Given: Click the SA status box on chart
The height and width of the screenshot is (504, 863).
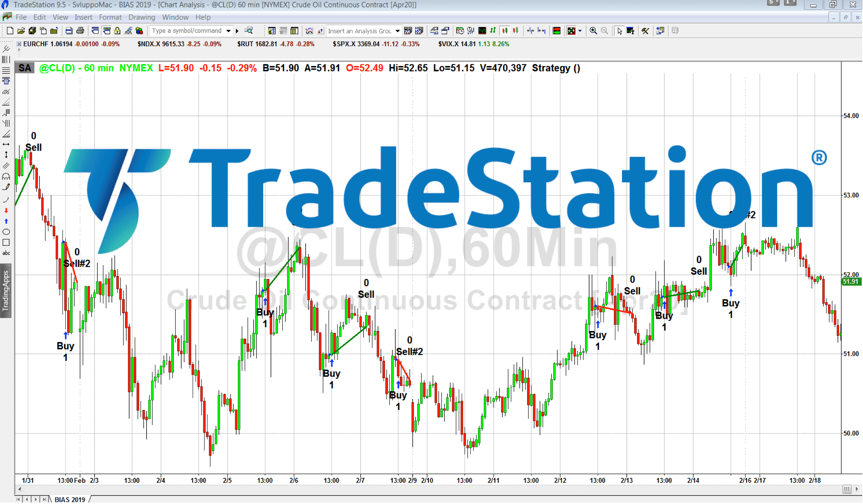Looking at the screenshot, I should click(25, 68).
